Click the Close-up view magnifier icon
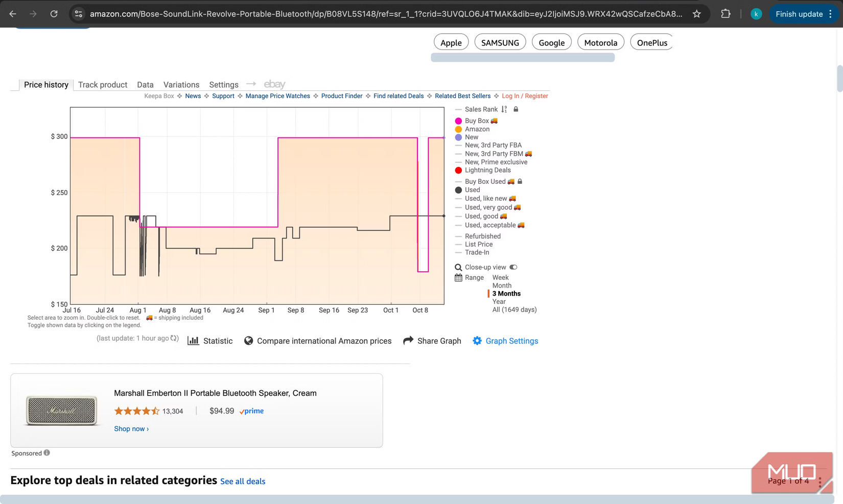 458,267
